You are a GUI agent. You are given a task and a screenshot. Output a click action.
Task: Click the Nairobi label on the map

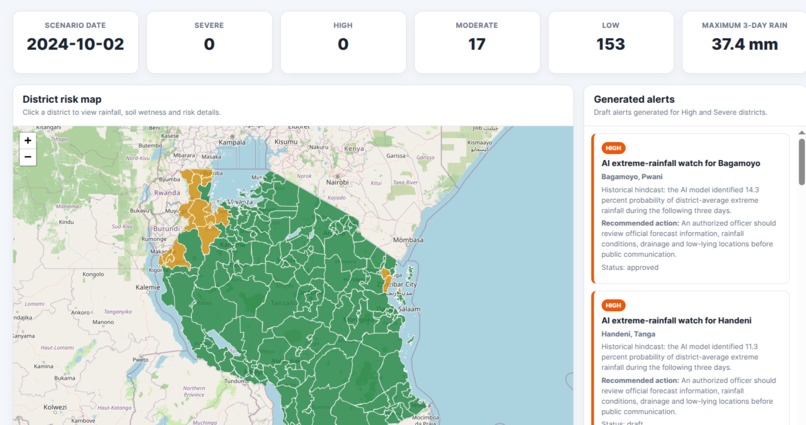(337, 182)
